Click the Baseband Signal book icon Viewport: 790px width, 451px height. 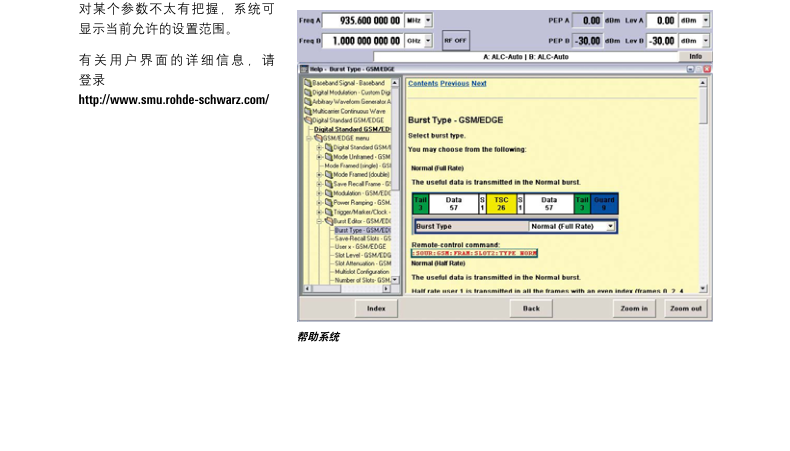[307, 83]
